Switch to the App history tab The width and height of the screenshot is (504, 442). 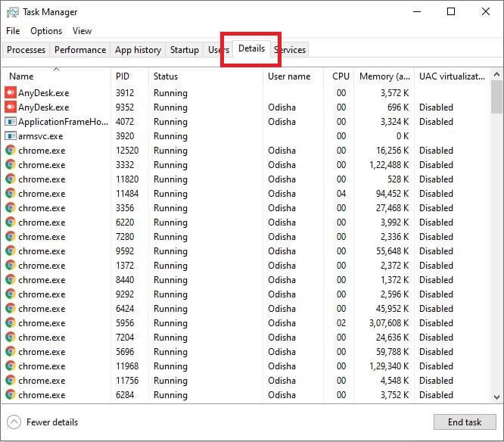[x=138, y=50]
